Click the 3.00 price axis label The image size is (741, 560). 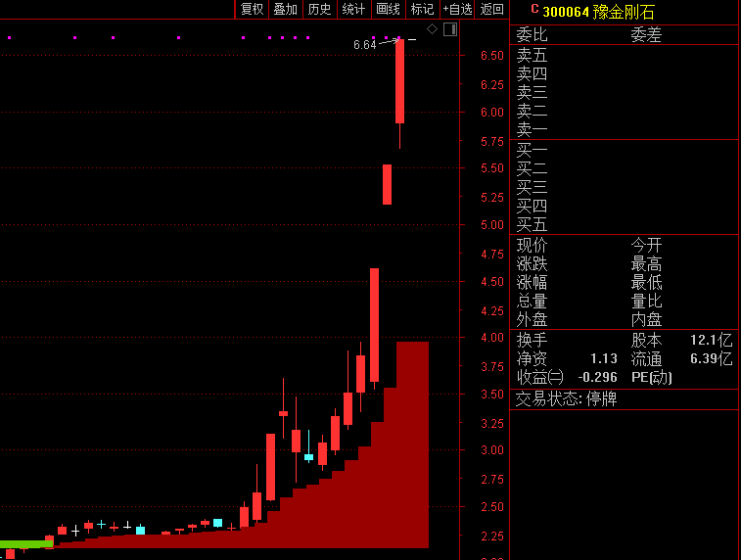[x=492, y=450]
